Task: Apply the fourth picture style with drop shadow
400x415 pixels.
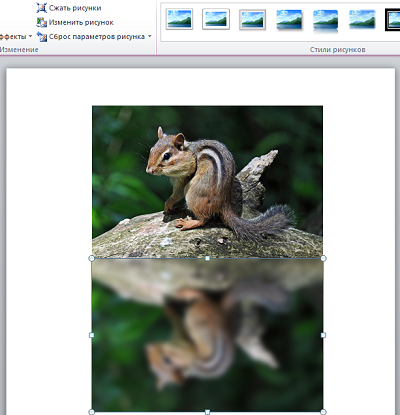Action: [x=289, y=20]
